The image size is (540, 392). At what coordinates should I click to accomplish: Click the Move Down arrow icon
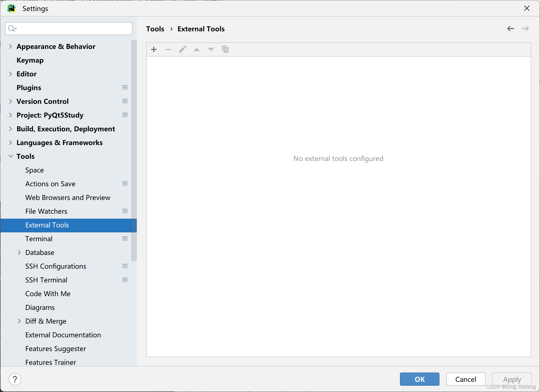[211, 49]
